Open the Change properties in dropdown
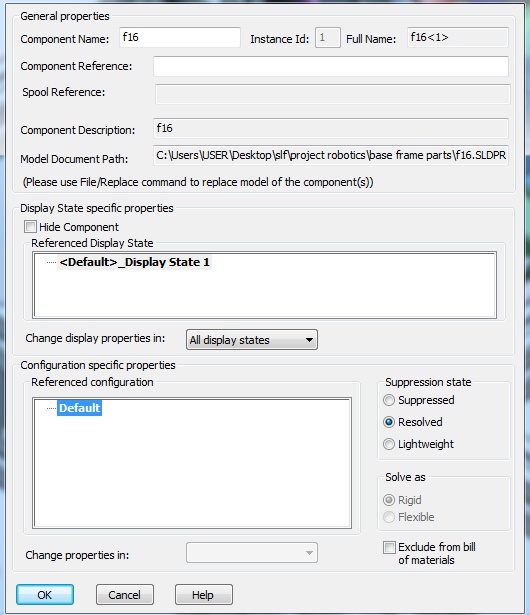530x615 pixels. click(x=252, y=553)
